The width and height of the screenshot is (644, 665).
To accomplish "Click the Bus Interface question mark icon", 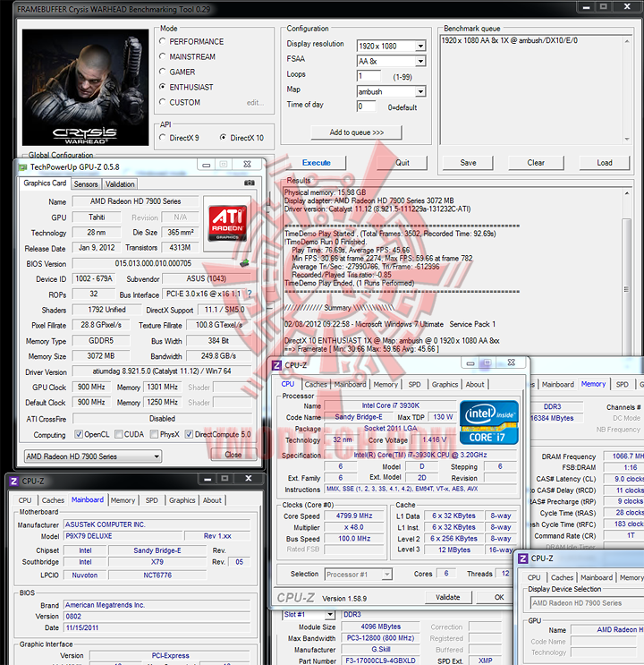I will 250,294.
